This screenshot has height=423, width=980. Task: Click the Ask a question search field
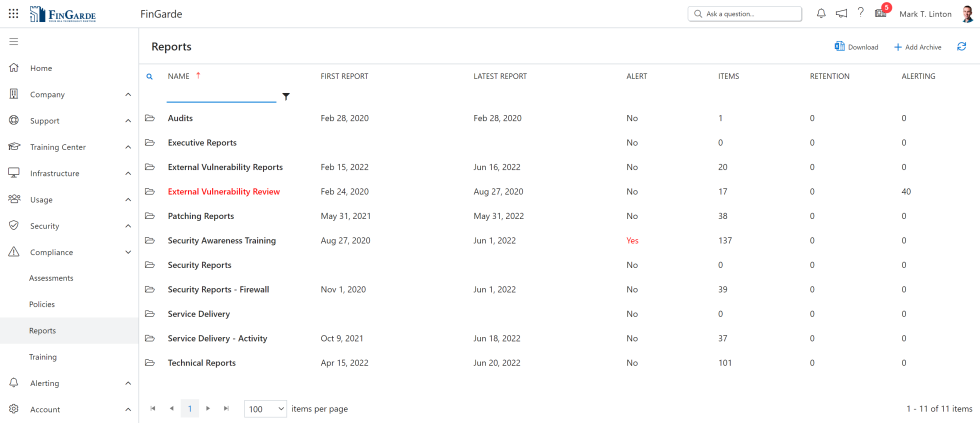745,14
